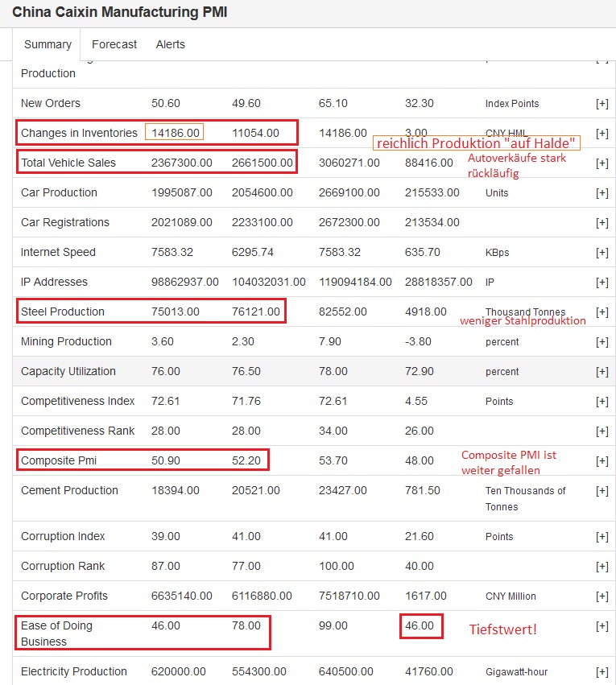The height and width of the screenshot is (685, 616).
Task: Select the car production value 2054600.00
Action: pyautogui.click(x=263, y=192)
